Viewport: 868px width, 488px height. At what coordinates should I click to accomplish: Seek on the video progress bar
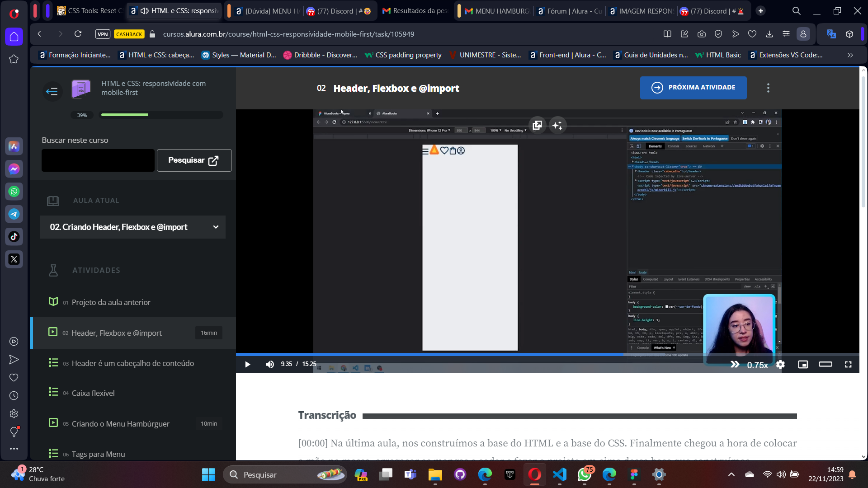547,355
